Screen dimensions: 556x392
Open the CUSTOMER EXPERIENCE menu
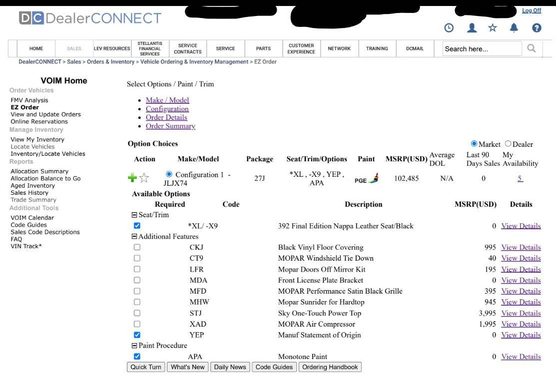301,48
